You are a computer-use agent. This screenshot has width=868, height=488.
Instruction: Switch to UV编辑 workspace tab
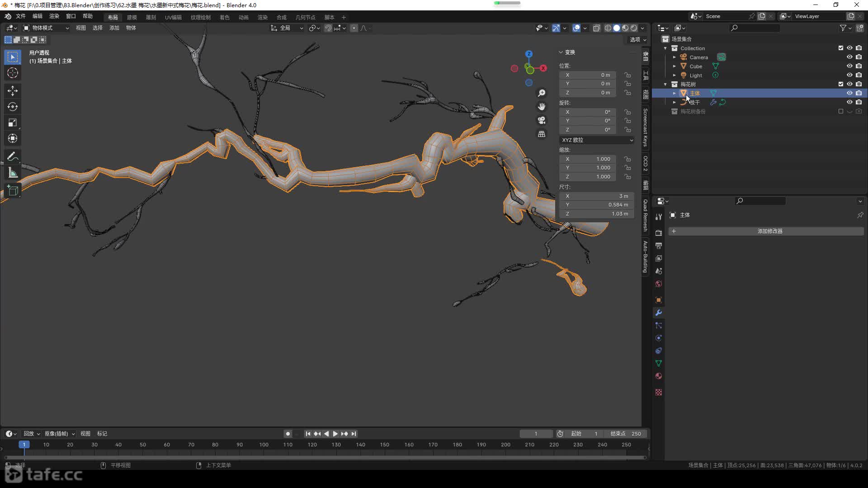tap(173, 17)
